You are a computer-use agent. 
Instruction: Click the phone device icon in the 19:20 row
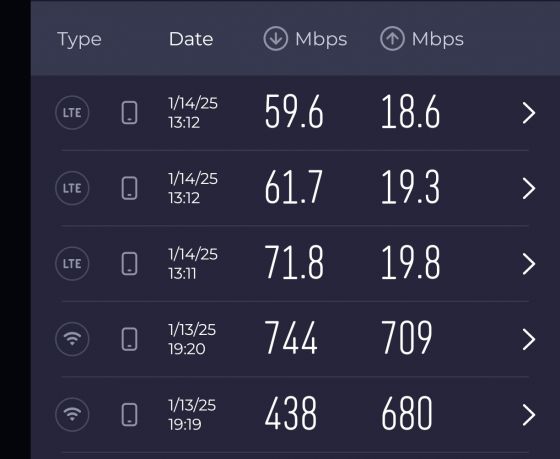click(x=129, y=339)
